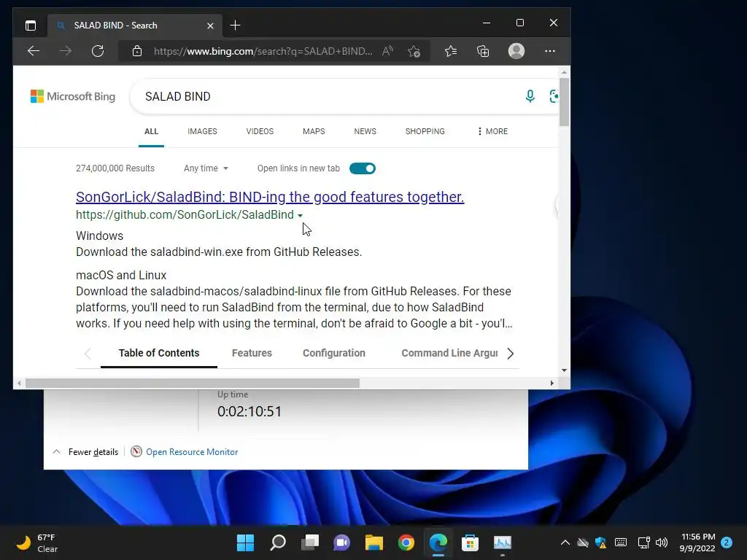Click the browser address bar URL
The image size is (747, 560).
[x=263, y=51]
